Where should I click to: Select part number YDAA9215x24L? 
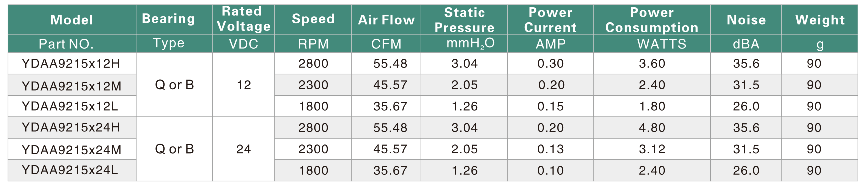70,170
